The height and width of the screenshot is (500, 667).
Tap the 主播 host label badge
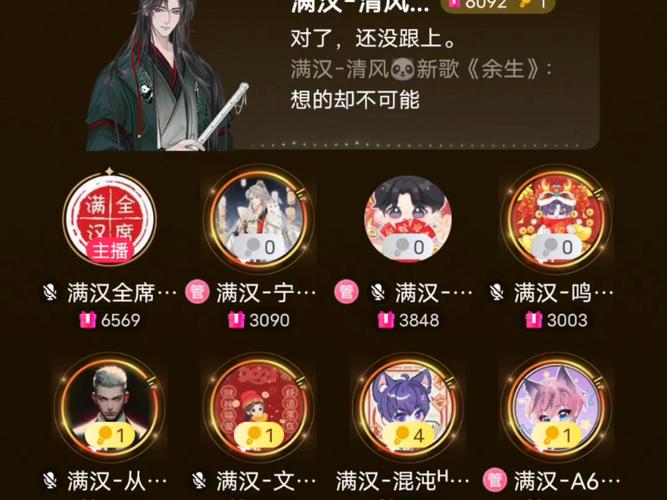(110, 251)
